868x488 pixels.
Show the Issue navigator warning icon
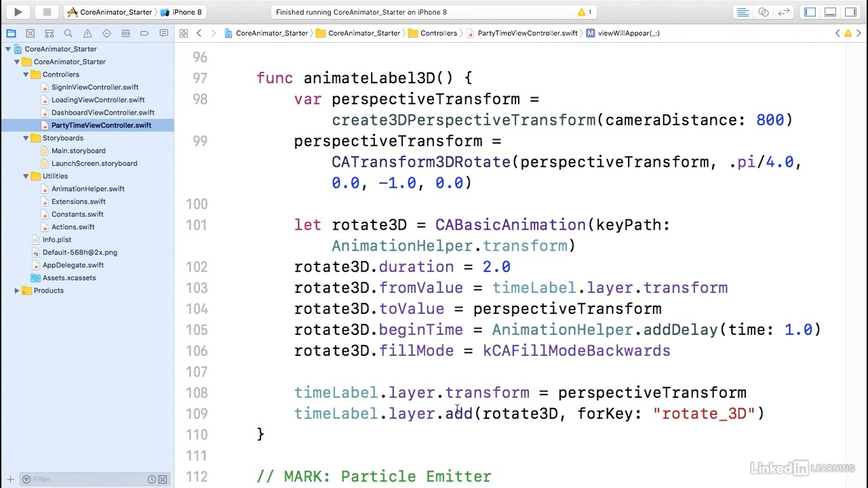tap(87, 33)
